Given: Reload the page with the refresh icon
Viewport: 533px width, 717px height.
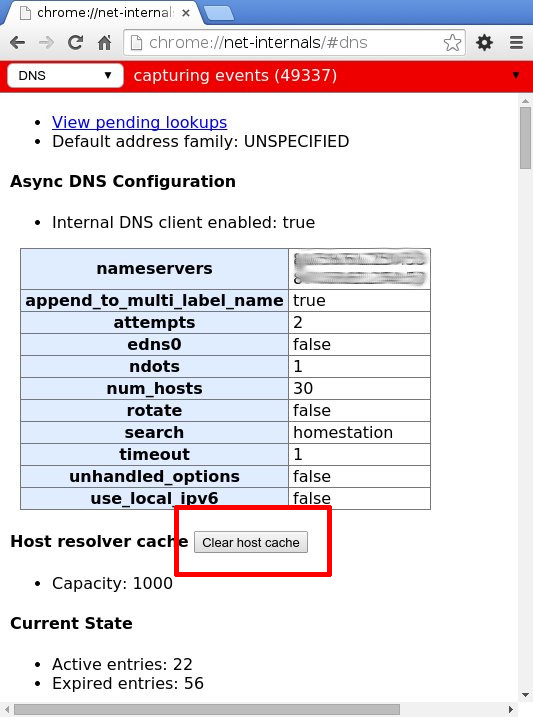Looking at the screenshot, I should point(75,43).
